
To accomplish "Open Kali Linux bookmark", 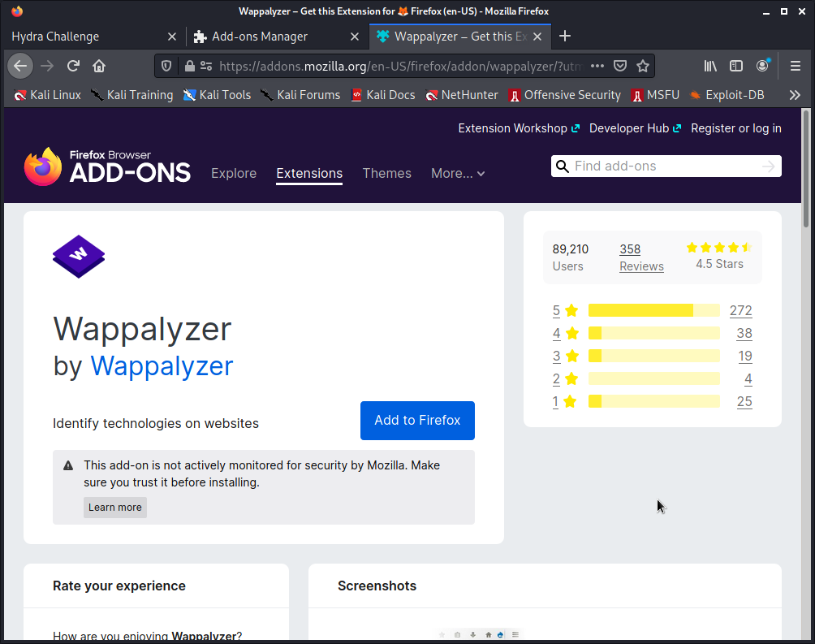I will 47,95.
